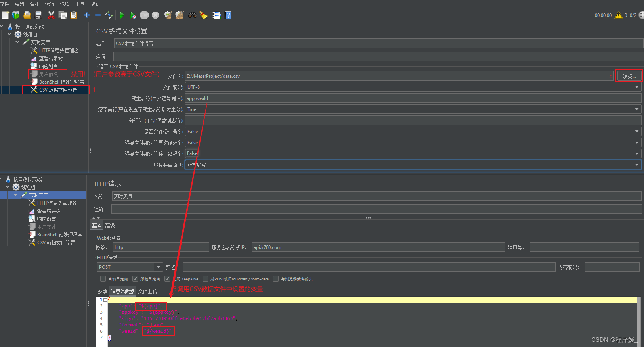The image size is (644, 347).
Task: Click the Clear All double-broom icon
Action: [180, 15]
